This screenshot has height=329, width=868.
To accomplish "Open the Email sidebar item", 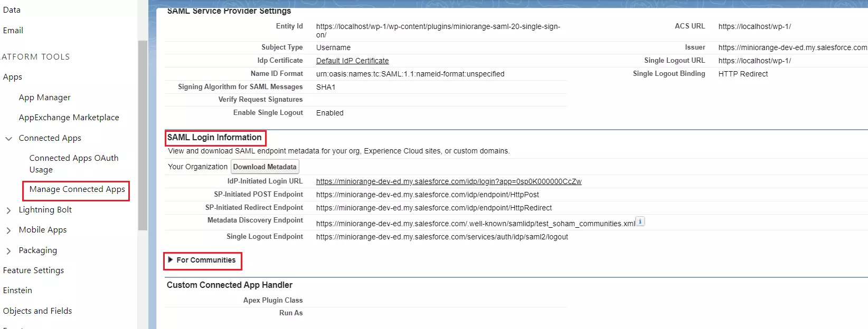I will click(x=13, y=30).
